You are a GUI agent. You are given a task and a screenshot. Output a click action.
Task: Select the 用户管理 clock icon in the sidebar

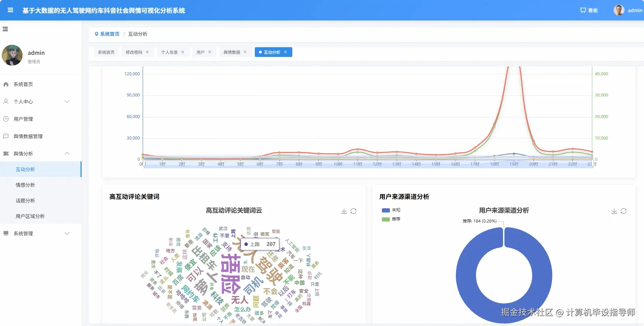click(x=6, y=119)
